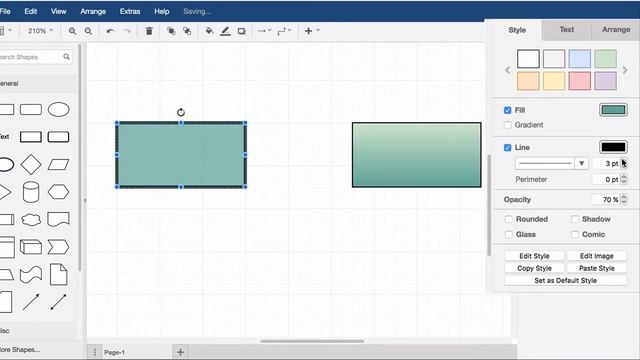Select the tape wave shape
The width and height of the screenshot is (640, 360).
click(x=31, y=275)
